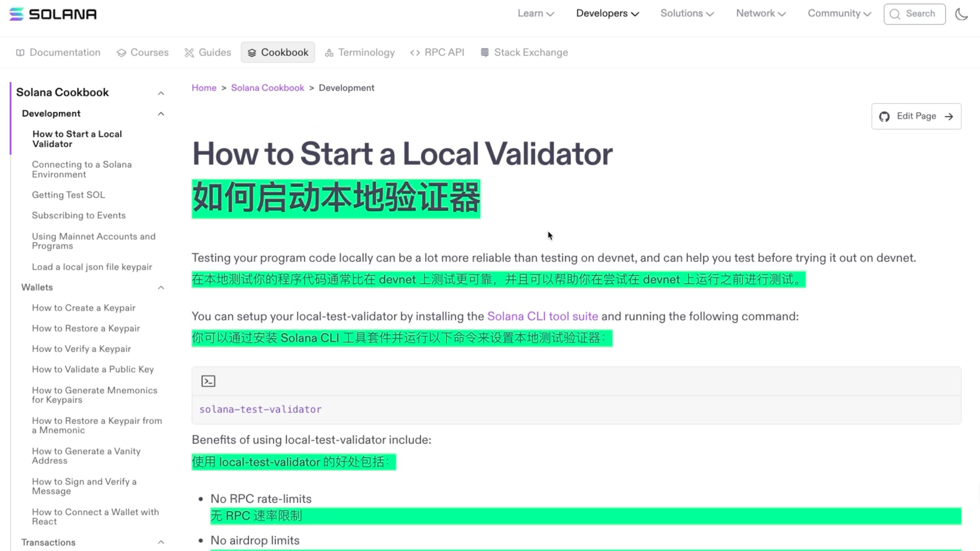980x551 pixels.
Task: Expand the Development sidebar section
Action: click(160, 113)
